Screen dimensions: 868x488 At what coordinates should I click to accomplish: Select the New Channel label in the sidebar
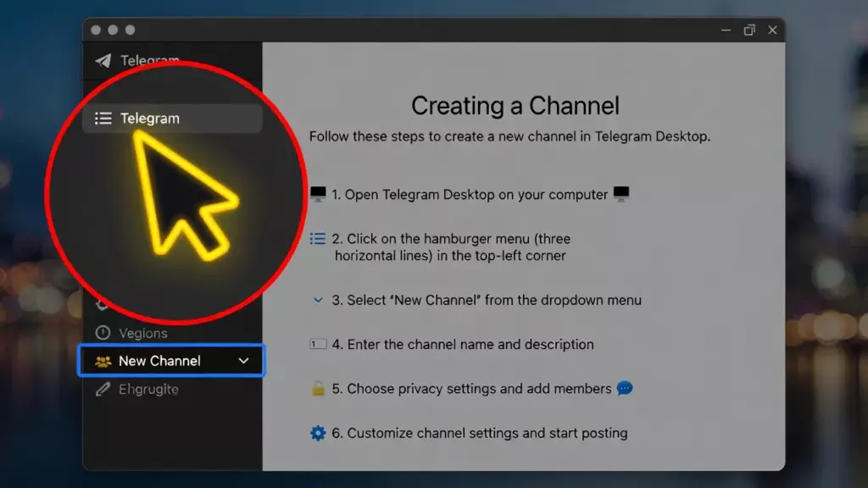pyautogui.click(x=159, y=361)
